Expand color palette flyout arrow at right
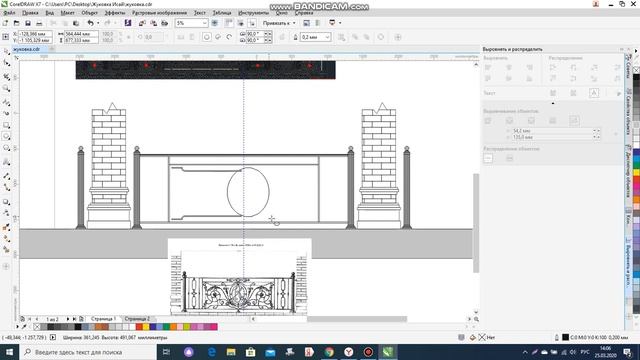 click(636, 51)
